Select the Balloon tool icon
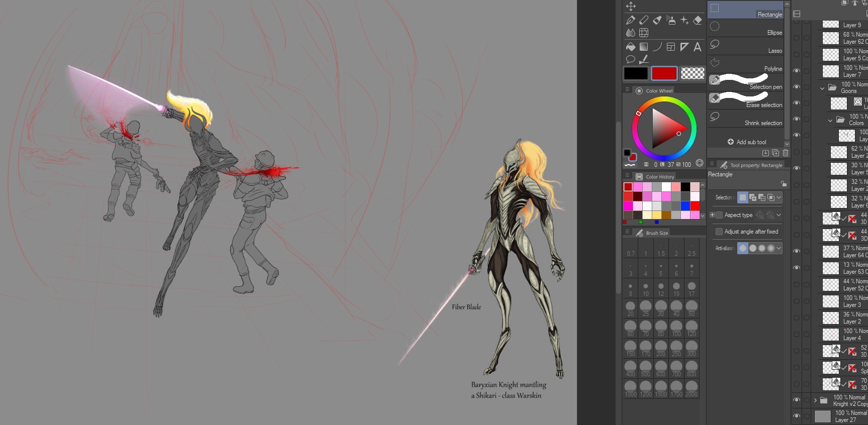 (631, 59)
